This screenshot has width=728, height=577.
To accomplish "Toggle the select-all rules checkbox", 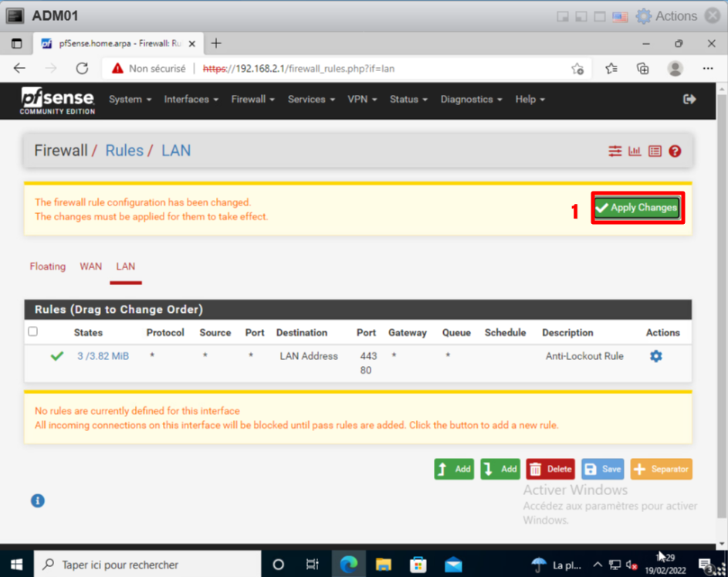I will (x=32, y=332).
